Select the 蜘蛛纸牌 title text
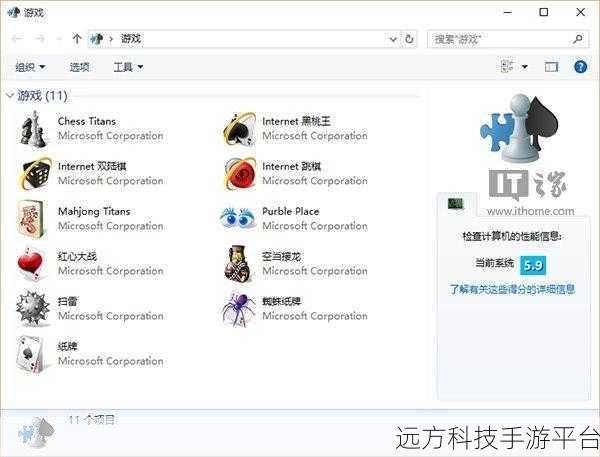Screen dimensions: 600x457 [281, 302]
